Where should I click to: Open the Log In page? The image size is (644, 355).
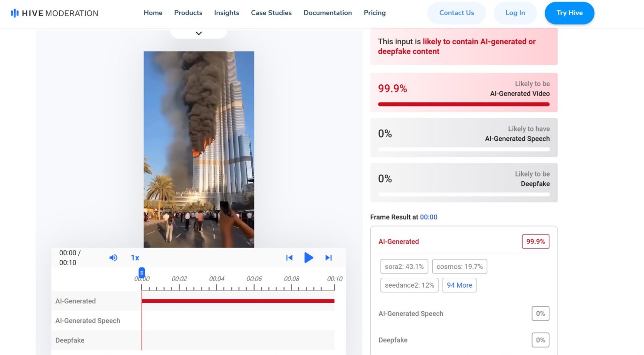515,13
